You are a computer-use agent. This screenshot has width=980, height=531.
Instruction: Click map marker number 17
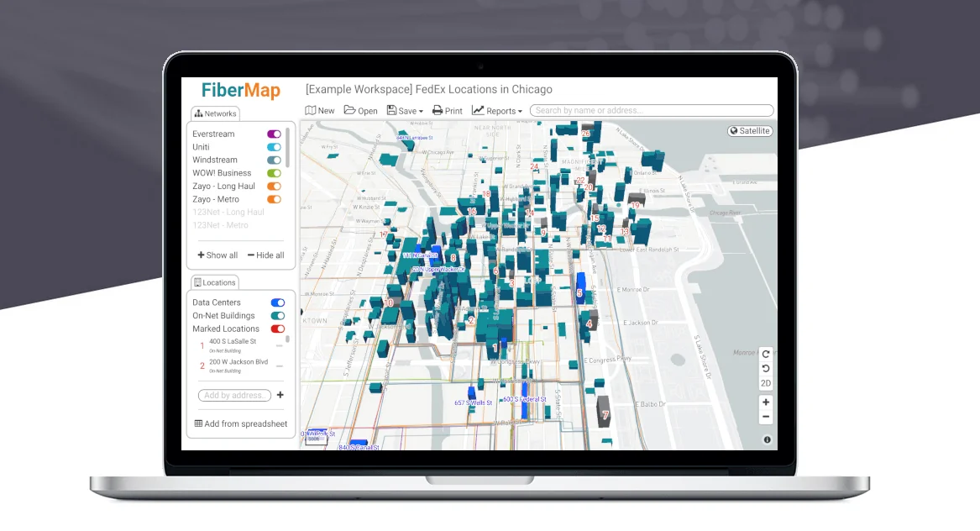[384, 234]
